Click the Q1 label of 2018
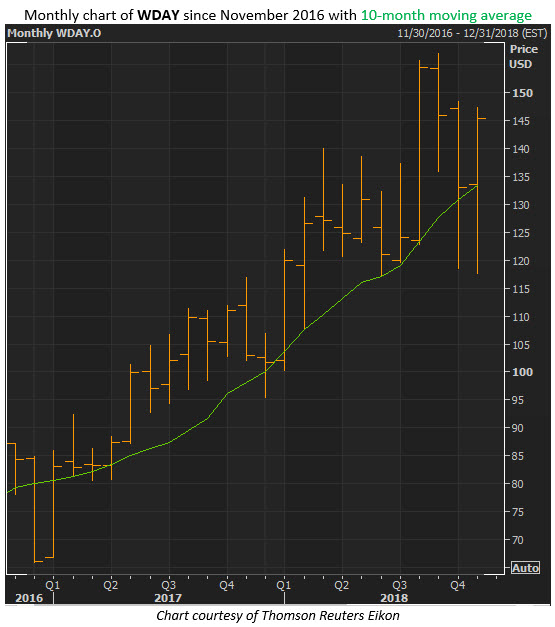 click(x=284, y=585)
